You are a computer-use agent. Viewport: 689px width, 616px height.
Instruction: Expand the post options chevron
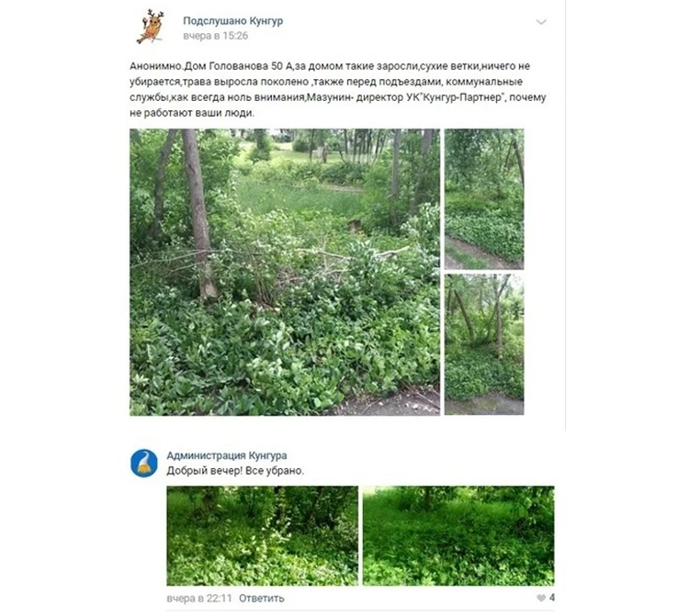541,21
